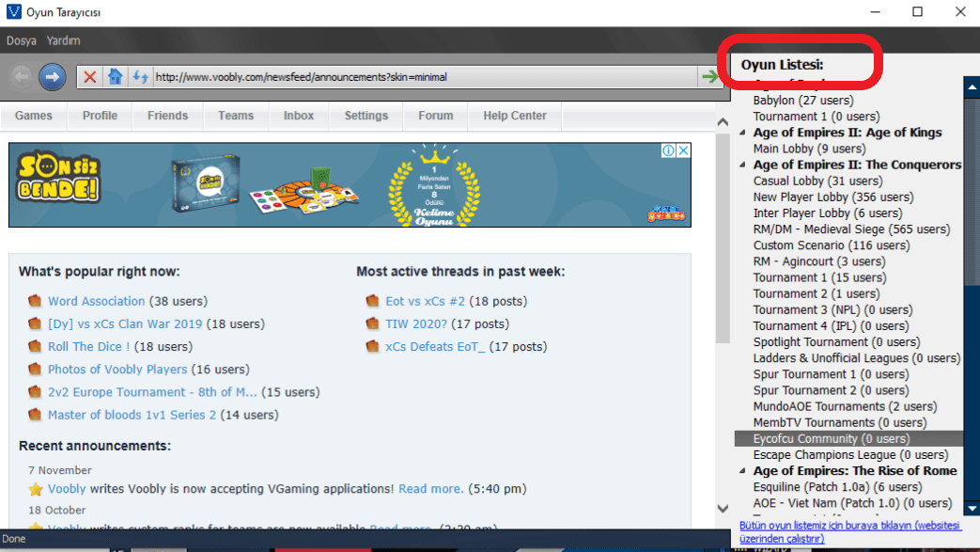980x552 pixels.
Task: Click the browser back arrow button
Action: 22,77
